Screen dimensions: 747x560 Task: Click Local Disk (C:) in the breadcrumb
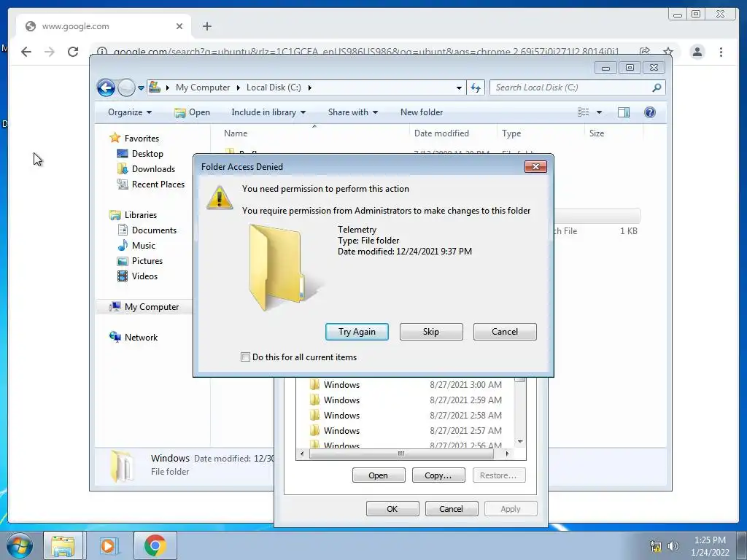click(274, 87)
